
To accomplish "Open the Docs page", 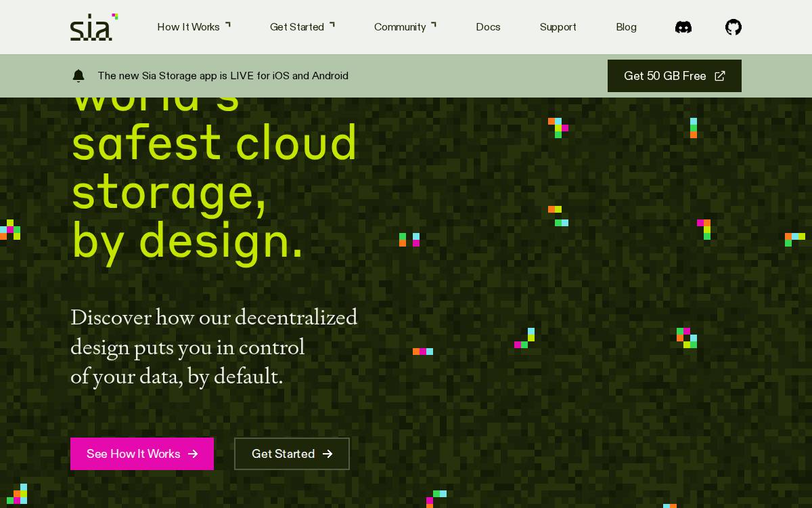I will point(488,27).
